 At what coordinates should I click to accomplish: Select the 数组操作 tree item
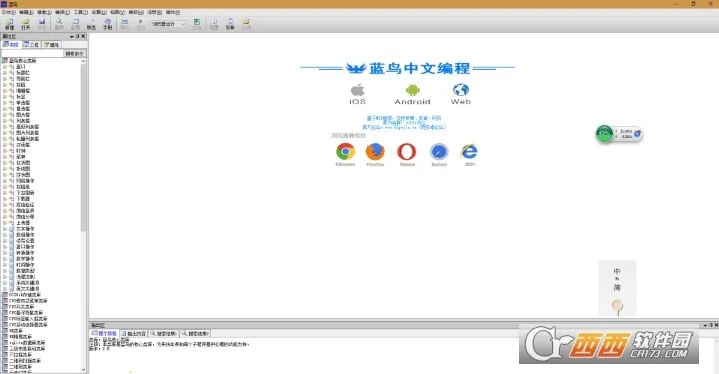tap(25, 235)
